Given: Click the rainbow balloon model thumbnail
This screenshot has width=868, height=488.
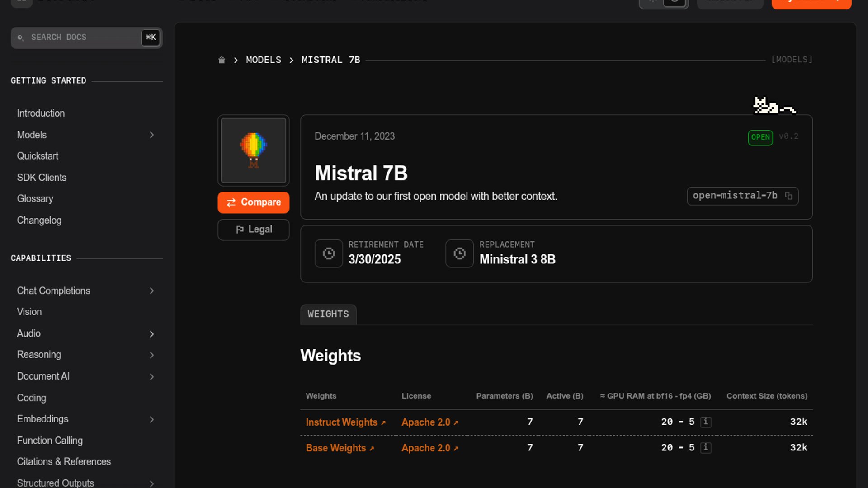Looking at the screenshot, I should [x=254, y=150].
